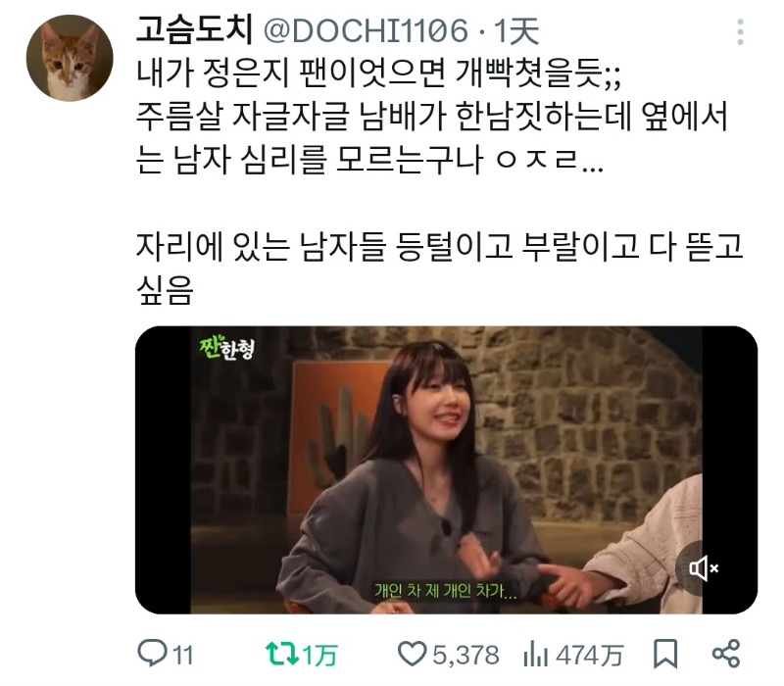
Task: Click the video subtitle 개인 차 제 개인 차가
Action: point(446,591)
